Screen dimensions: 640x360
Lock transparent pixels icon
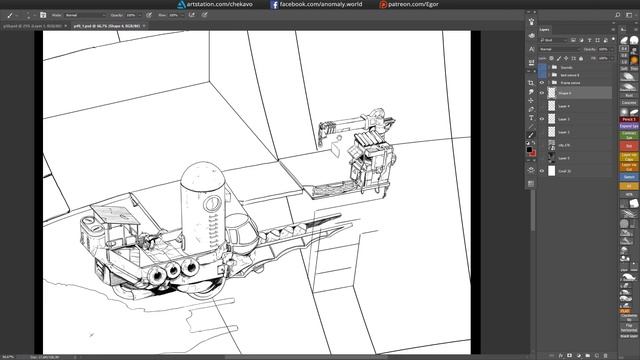pos(551,58)
